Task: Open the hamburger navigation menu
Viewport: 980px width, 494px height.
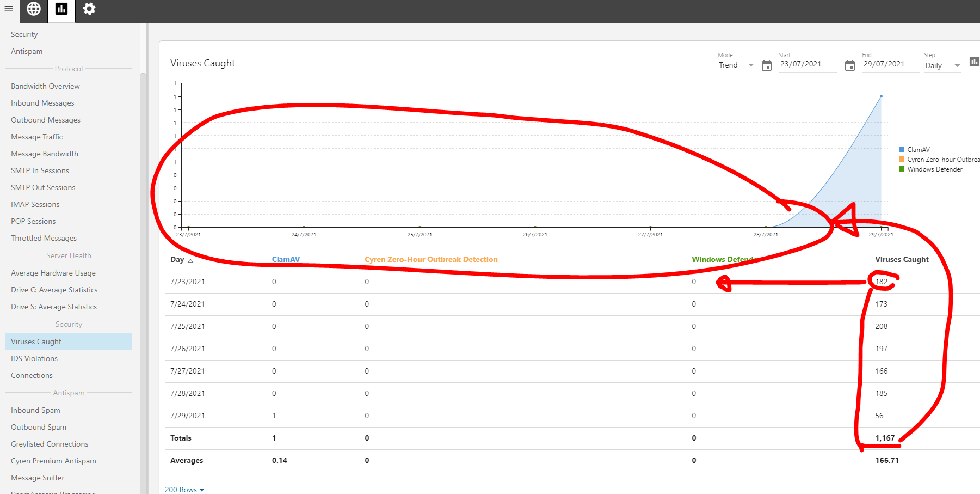Action: tap(9, 9)
